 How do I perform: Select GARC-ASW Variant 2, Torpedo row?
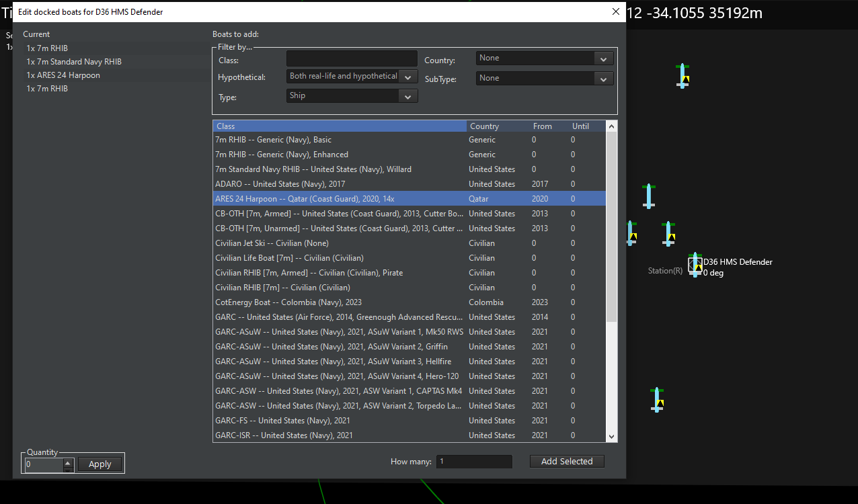click(409, 406)
